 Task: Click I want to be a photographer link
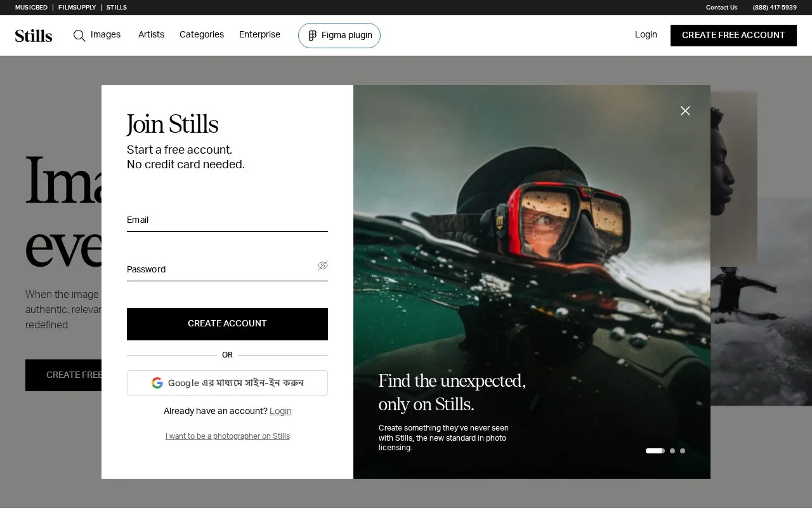coord(228,436)
